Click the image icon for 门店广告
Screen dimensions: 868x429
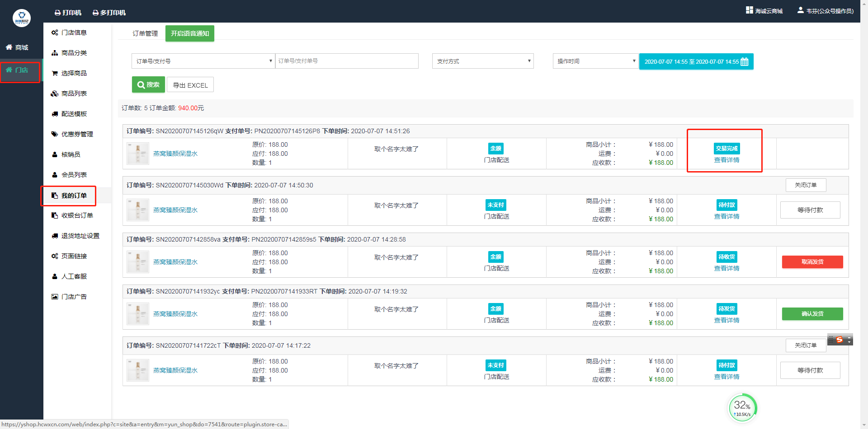click(55, 297)
